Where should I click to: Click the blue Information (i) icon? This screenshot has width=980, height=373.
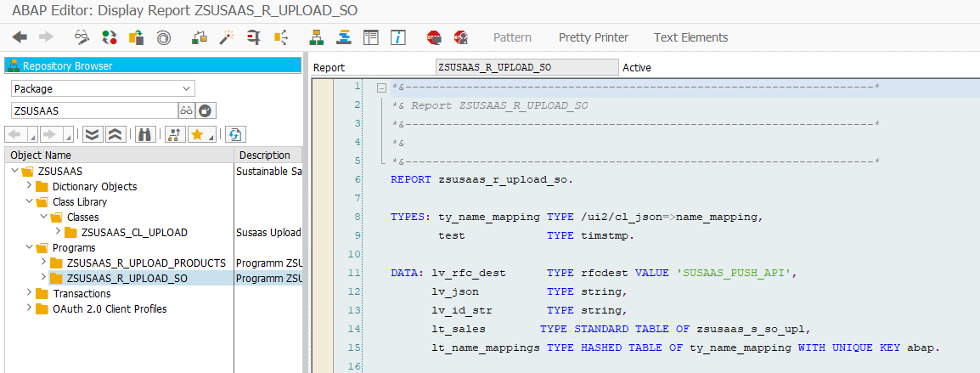tap(398, 37)
